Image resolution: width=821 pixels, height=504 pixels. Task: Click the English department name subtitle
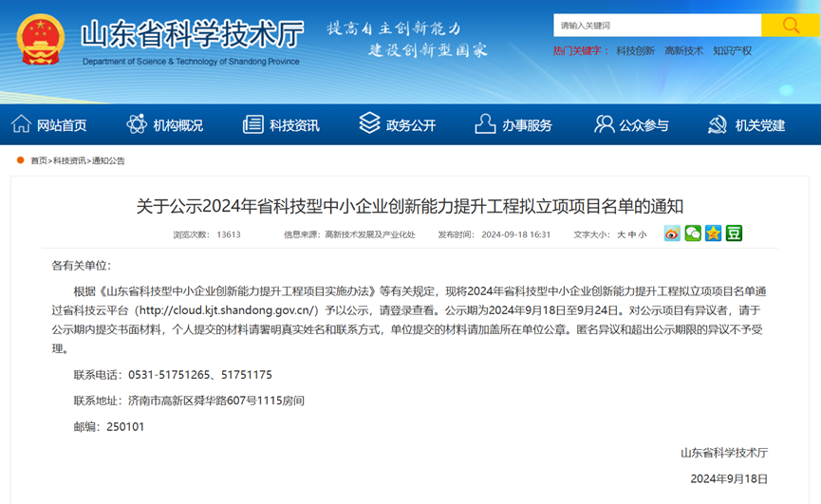click(191, 62)
